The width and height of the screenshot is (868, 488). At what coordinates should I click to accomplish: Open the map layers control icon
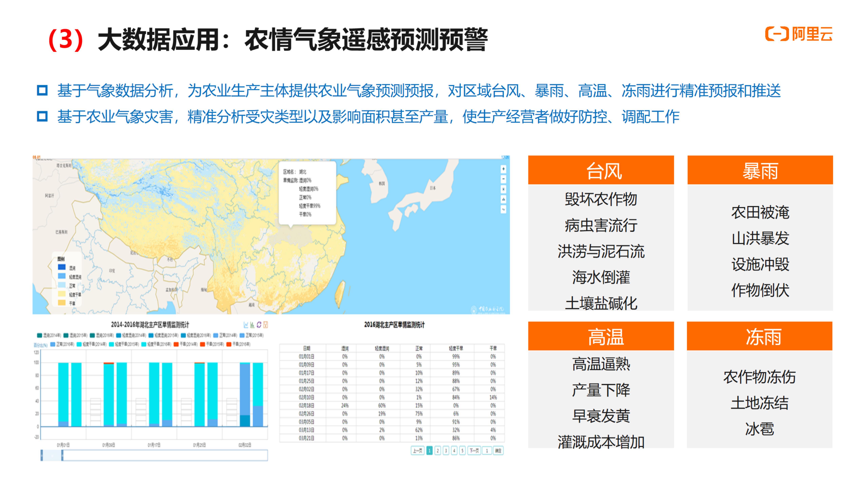(503, 199)
